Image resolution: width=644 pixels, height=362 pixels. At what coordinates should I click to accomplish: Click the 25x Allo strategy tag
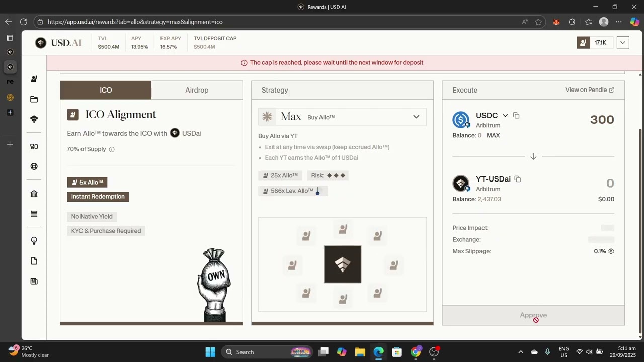pyautogui.click(x=280, y=175)
